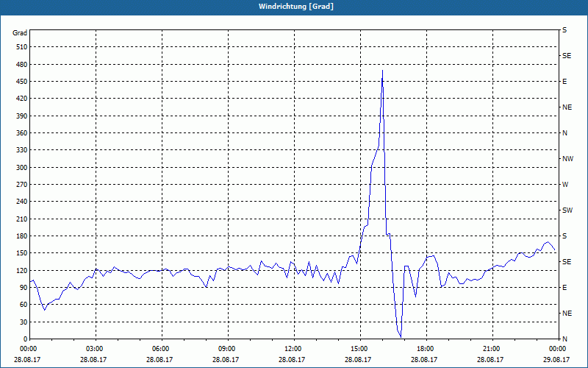Click the 150 value on the left axis
Image resolution: width=588 pixels, height=368 pixels.
tap(22, 252)
